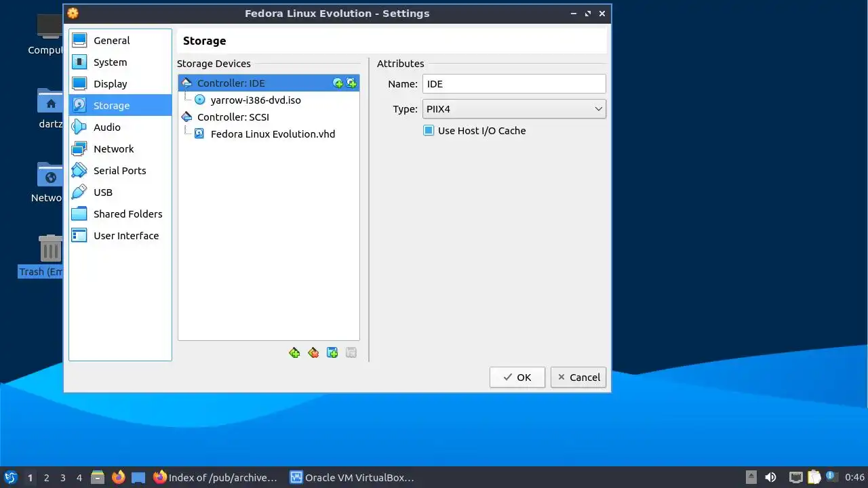Open the User Interface settings page
This screenshot has height=488, width=868.
[120, 236]
